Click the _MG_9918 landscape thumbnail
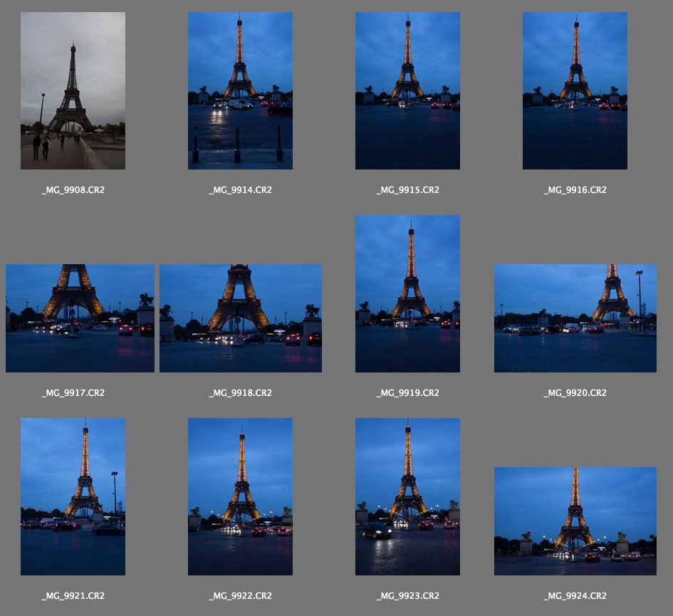 click(241, 318)
